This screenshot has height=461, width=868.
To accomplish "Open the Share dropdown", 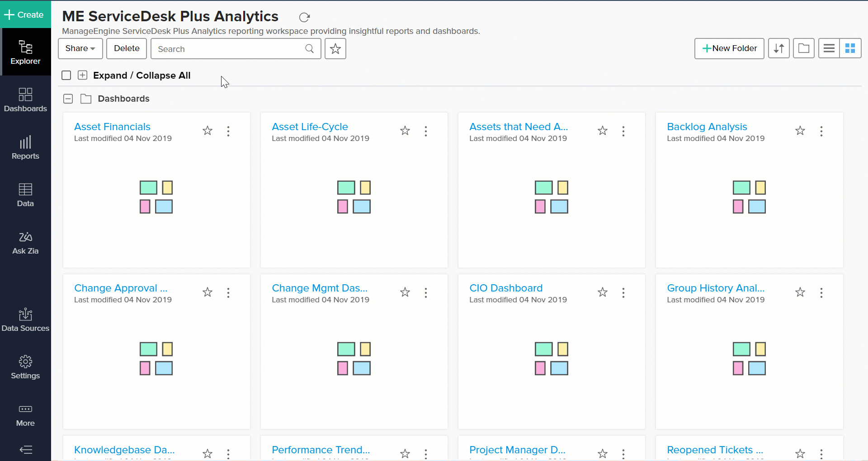I will pyautogui.click(x=80, y=48).
